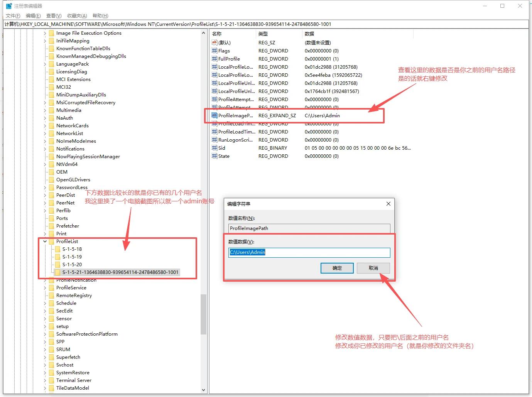Click the ProfileList folder icon
This screenshot has width=532, height=397.
click(x=51, y=242)
